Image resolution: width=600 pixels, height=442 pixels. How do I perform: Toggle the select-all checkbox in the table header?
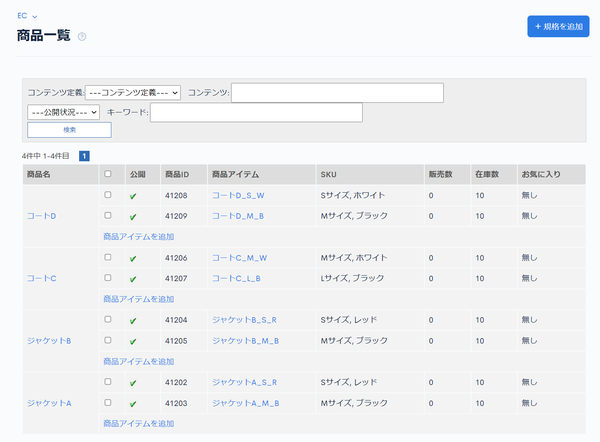pos(108,174)
